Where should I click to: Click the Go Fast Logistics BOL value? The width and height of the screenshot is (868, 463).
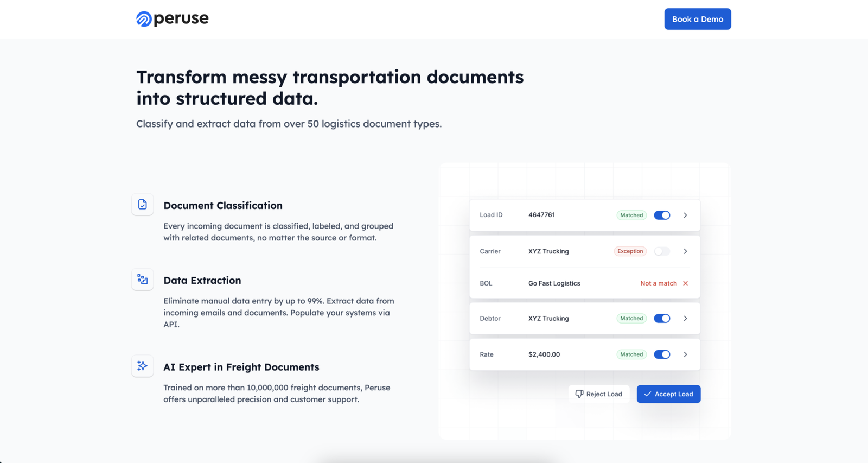point(554,283)
